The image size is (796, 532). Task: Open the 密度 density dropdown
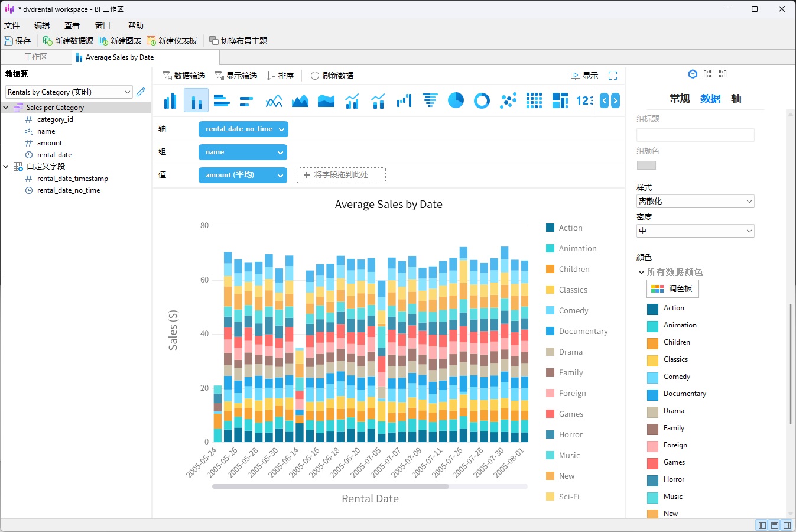tap(696, 231)
